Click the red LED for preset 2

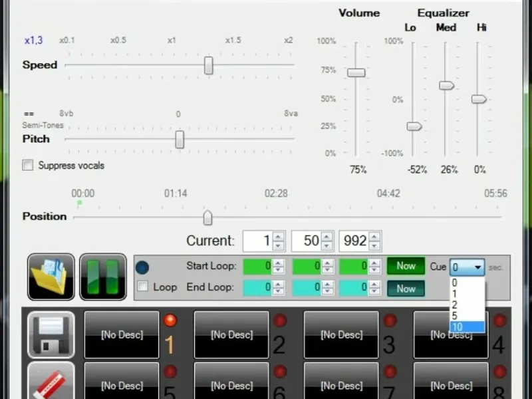tap(280, 321)
